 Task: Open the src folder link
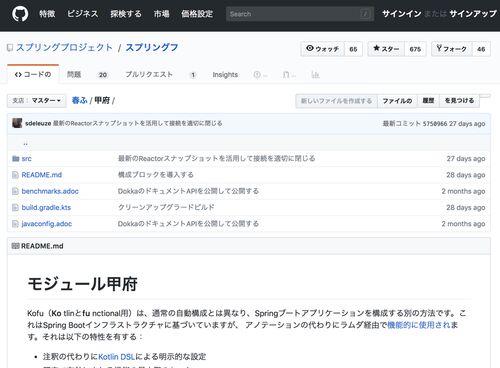coord(27,159)
